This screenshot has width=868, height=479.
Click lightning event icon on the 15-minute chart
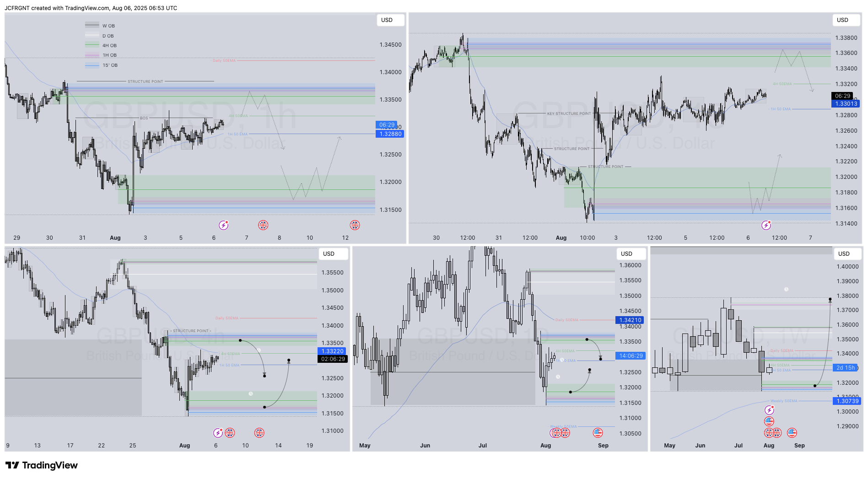pyautogui.click(x=766, y=225)
